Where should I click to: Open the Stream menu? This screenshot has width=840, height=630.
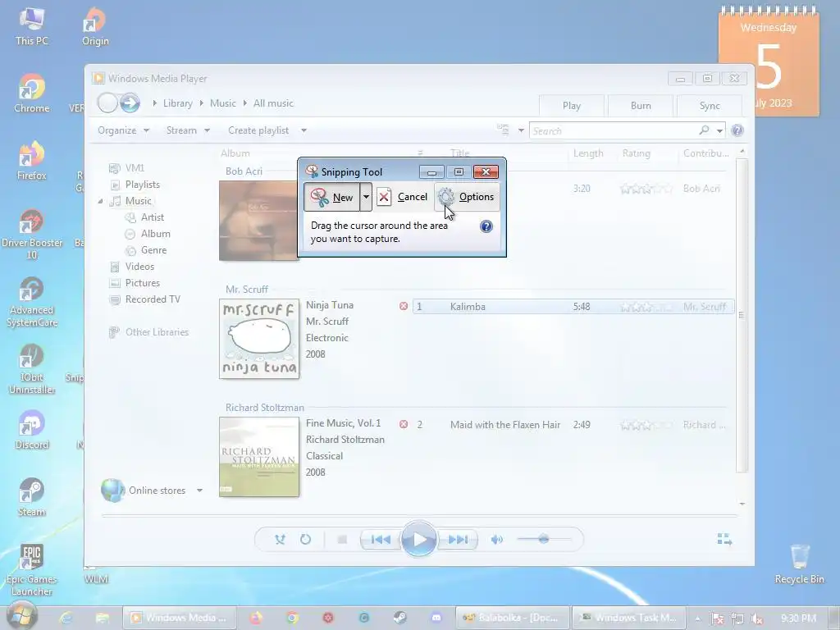pyautogui.click(x=188, y=130)
